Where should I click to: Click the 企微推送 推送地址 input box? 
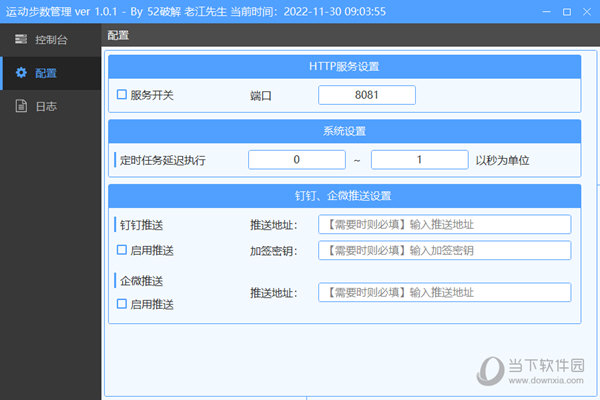444,292
